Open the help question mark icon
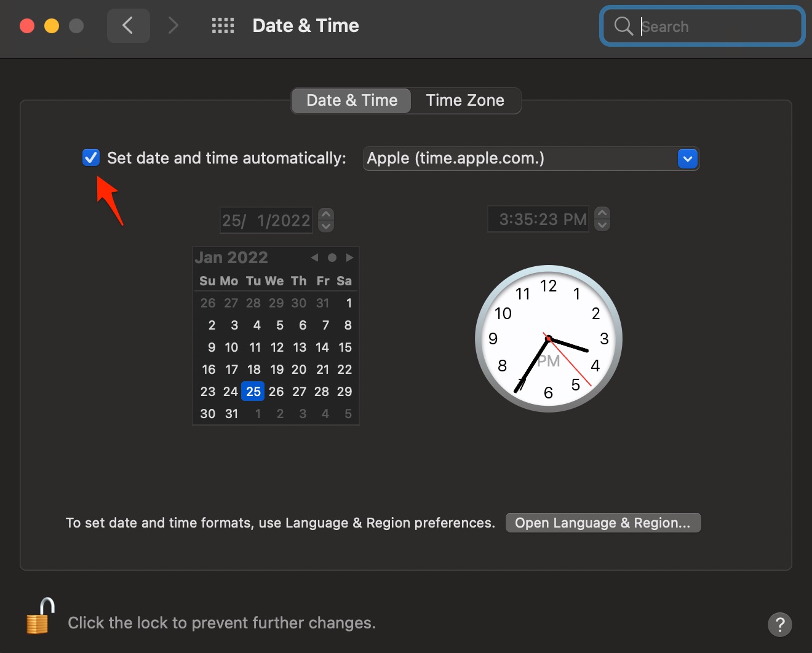 click(780, 624)
